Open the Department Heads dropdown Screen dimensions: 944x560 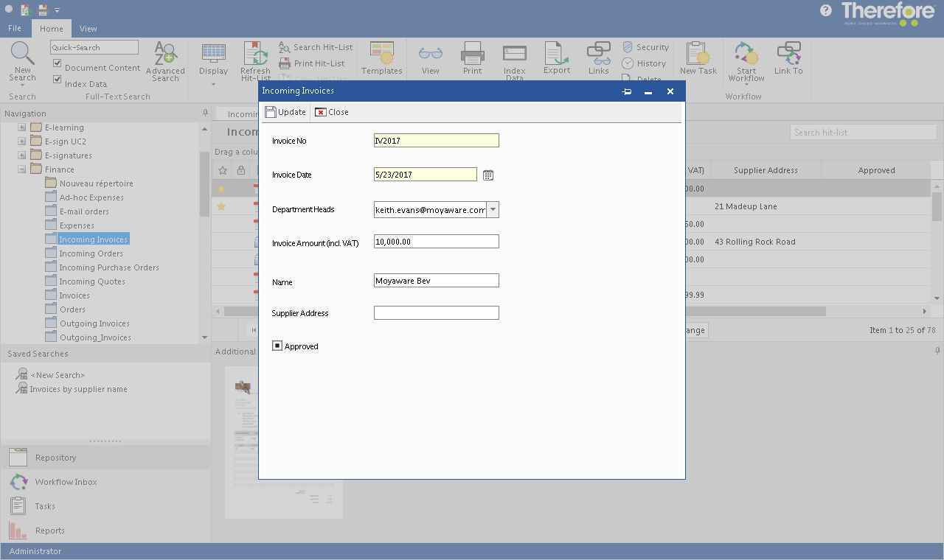(x=493, y=209)
